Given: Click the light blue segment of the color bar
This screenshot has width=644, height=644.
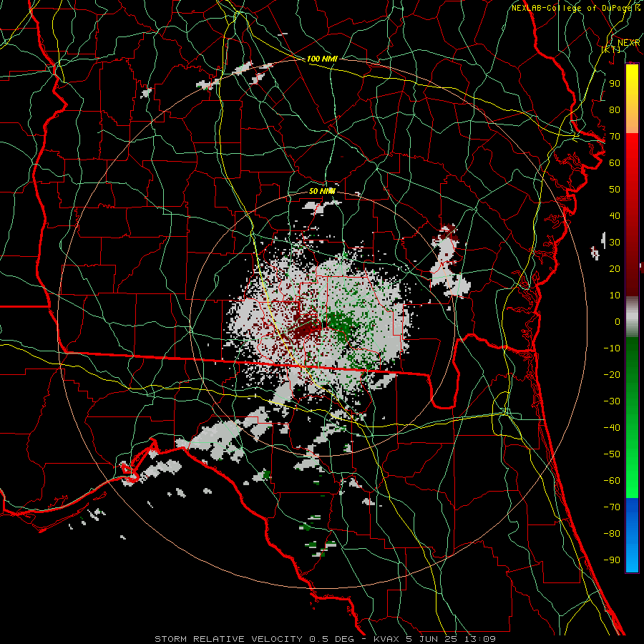Looking at the screenshot, I should (x=632, y=555).
